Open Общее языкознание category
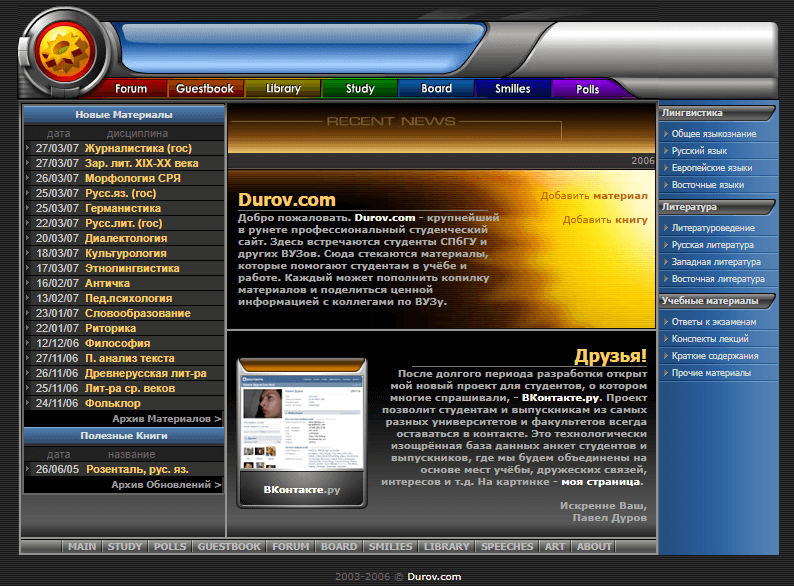 click(713, 134)
